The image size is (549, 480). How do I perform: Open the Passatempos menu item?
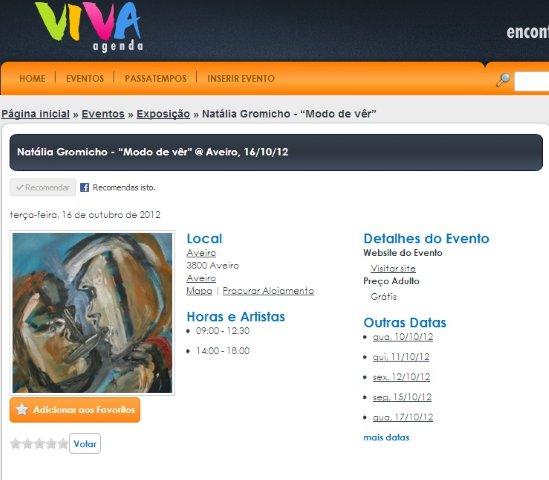click(155, 78)
